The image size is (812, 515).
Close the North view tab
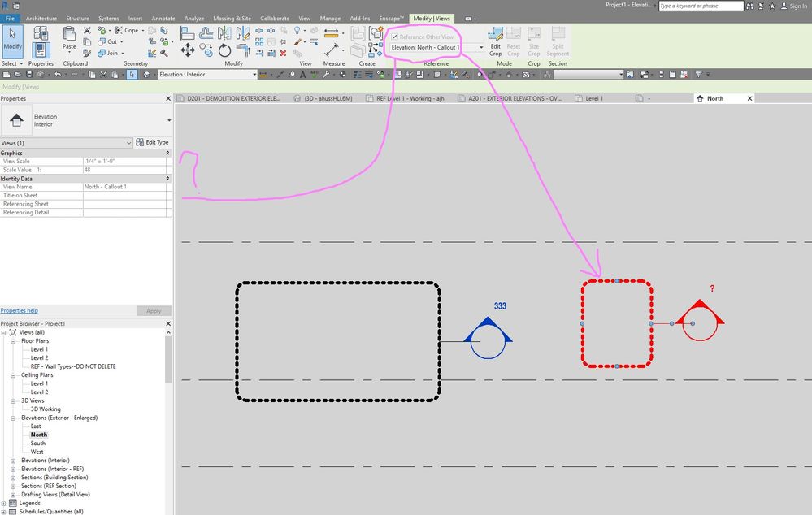749,98
